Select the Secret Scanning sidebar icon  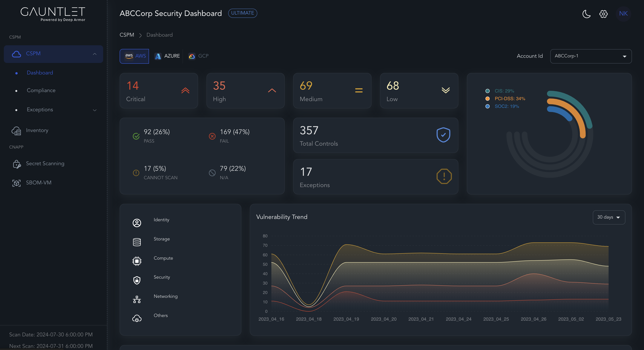pos(16,164)
